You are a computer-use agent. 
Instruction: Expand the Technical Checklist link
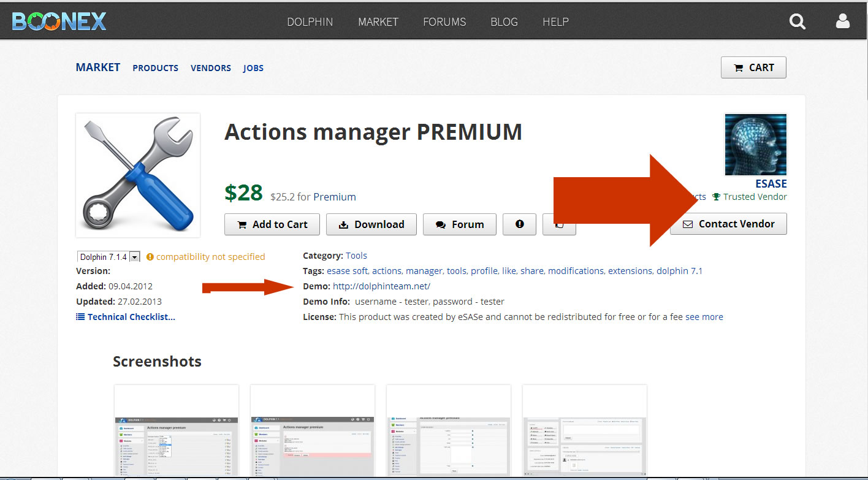click(x=126, y=317)
